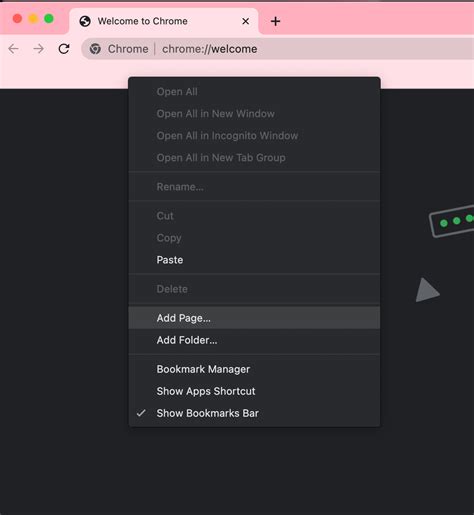Reload the current page

pos(64,49)
